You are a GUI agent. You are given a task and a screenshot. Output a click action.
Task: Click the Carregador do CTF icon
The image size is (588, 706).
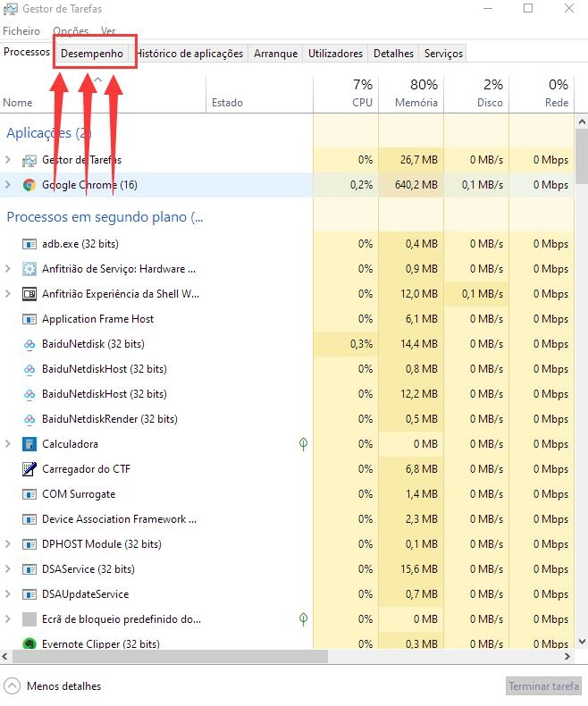(29, 469)
